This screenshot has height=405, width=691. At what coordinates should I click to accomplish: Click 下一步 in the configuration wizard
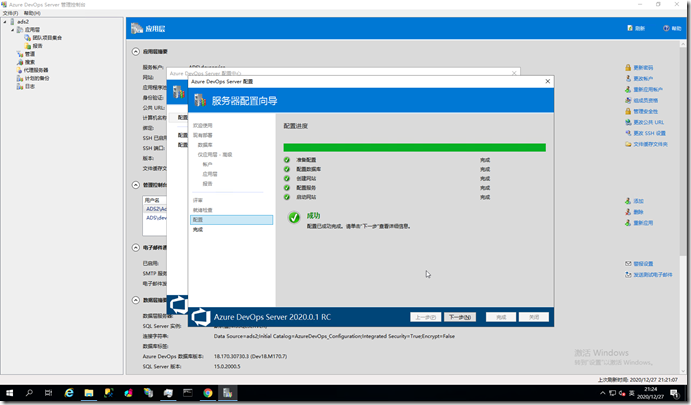(x=460, y=317)
